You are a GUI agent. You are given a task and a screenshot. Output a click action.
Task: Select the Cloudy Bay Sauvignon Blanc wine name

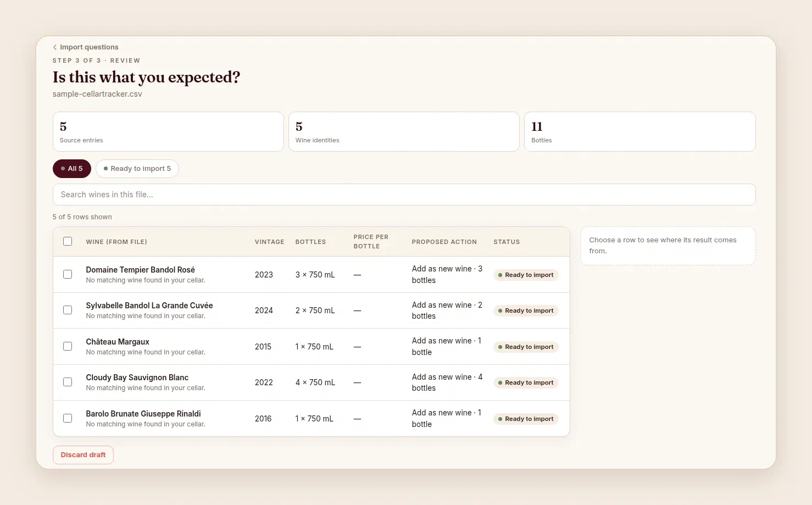point(137,378)
